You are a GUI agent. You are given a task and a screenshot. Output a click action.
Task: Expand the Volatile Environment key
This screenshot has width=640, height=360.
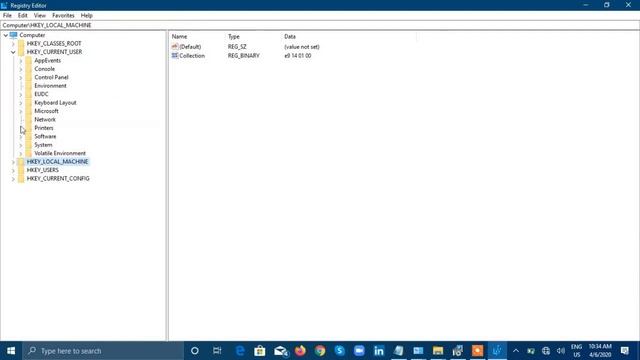21,154
